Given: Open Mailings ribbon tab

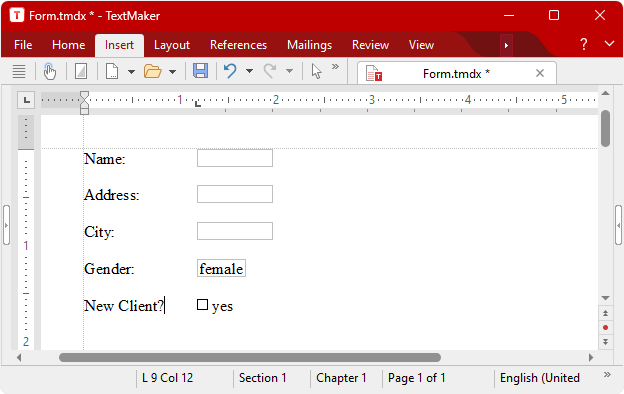Looking at the screenshot, I should 310,45.
